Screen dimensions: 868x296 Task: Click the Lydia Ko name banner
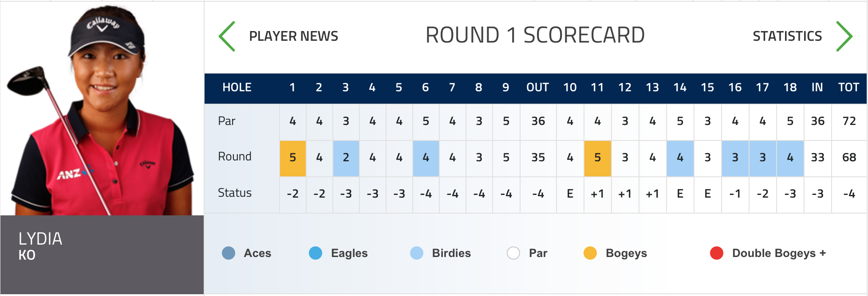(x=102, y=246)
